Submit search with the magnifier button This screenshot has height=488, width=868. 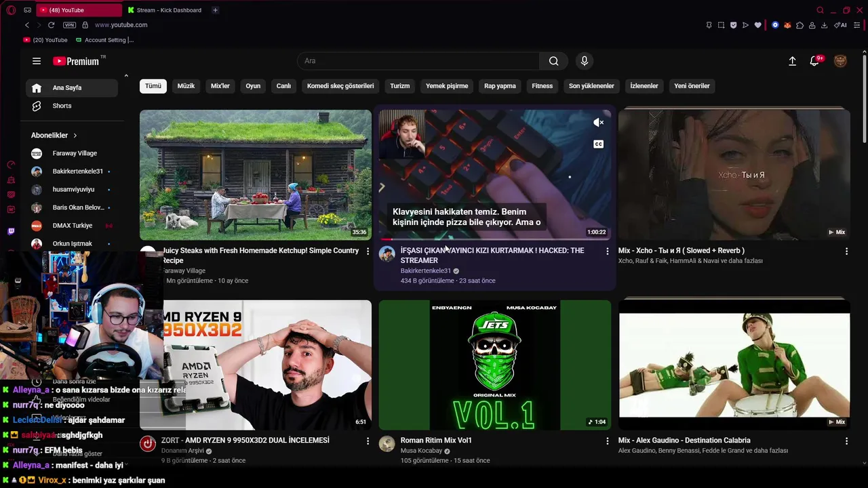point(554,61)
